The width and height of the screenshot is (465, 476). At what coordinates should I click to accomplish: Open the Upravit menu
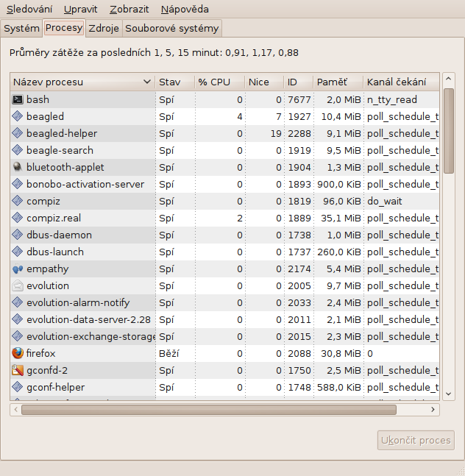tap(80, 10)
